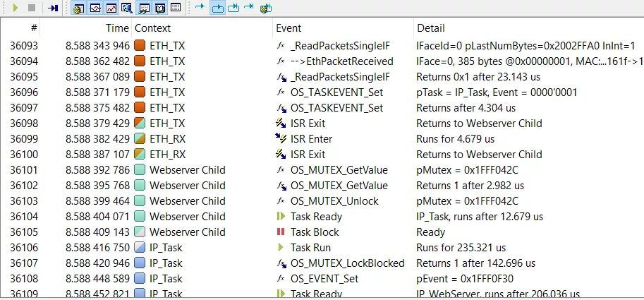Select the OS_MUTEX_Unlock event name
Image resolution: width=644 pixels, height=300 pixels.
click(x=334, y=201)
